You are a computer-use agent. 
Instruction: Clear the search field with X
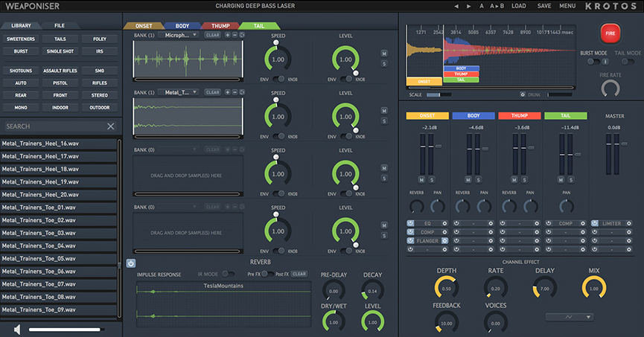(x=111, y=126)
